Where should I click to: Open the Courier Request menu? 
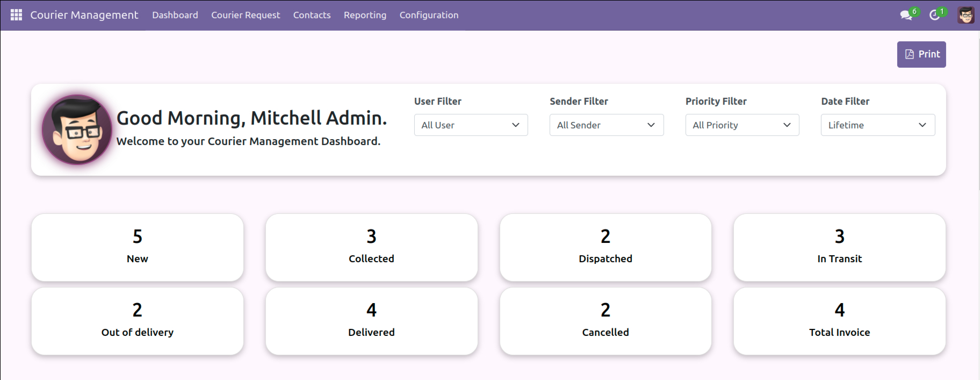246,15
